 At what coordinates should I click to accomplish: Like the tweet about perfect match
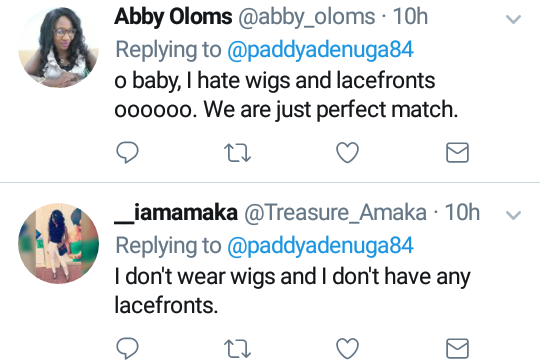point(347,152)
